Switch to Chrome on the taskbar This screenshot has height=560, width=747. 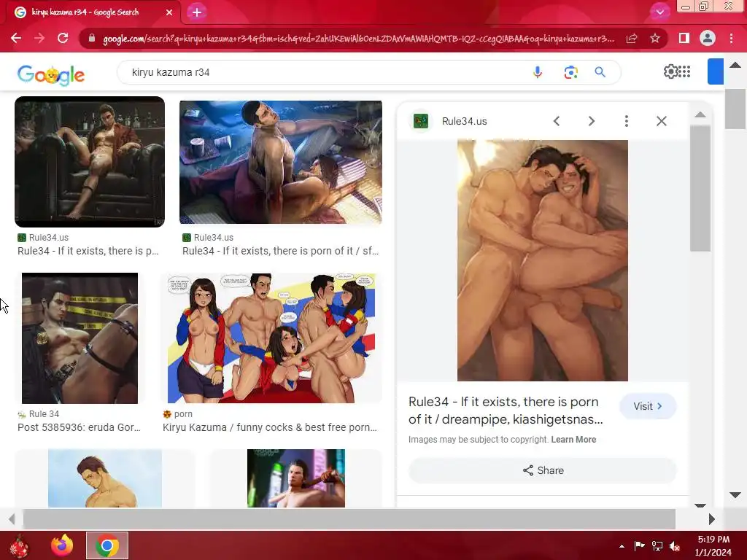pos(107,545)
